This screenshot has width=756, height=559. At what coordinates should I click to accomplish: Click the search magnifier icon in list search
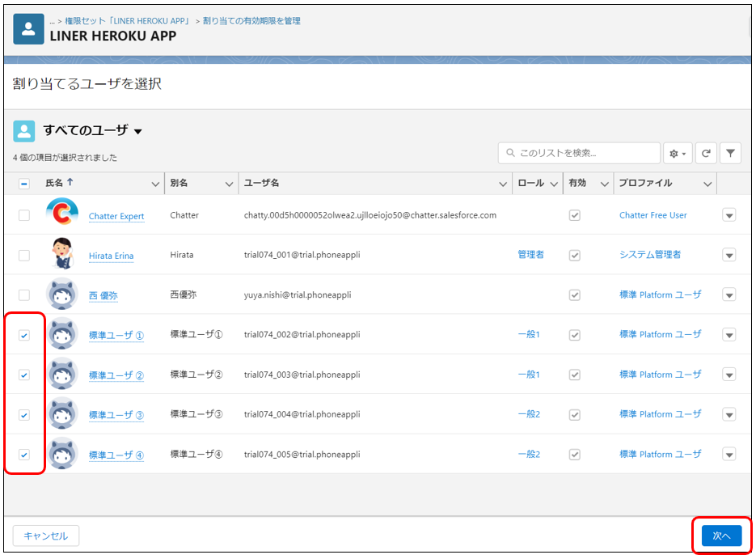click(510, 153)
